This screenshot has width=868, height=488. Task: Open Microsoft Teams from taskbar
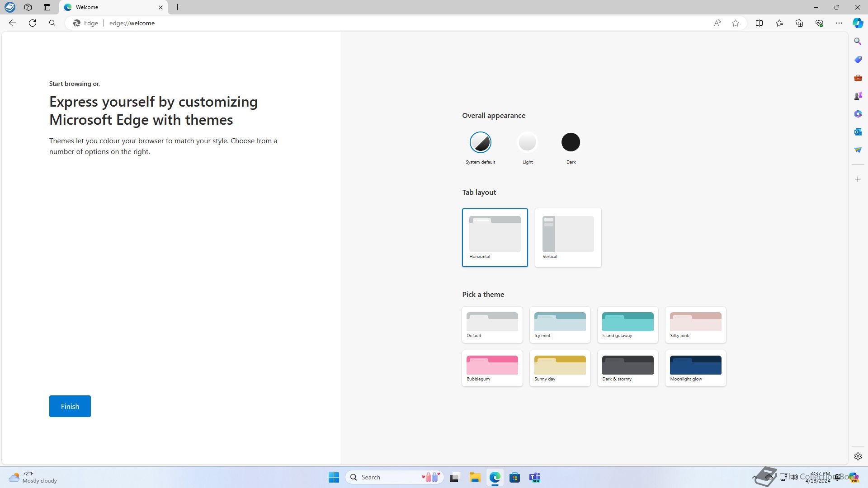(x=535, y=477)
